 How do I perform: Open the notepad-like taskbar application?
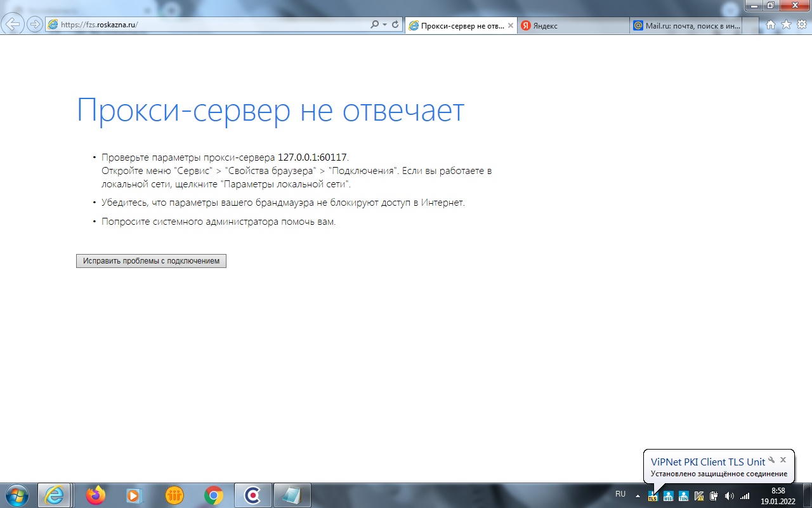[292, 495]
